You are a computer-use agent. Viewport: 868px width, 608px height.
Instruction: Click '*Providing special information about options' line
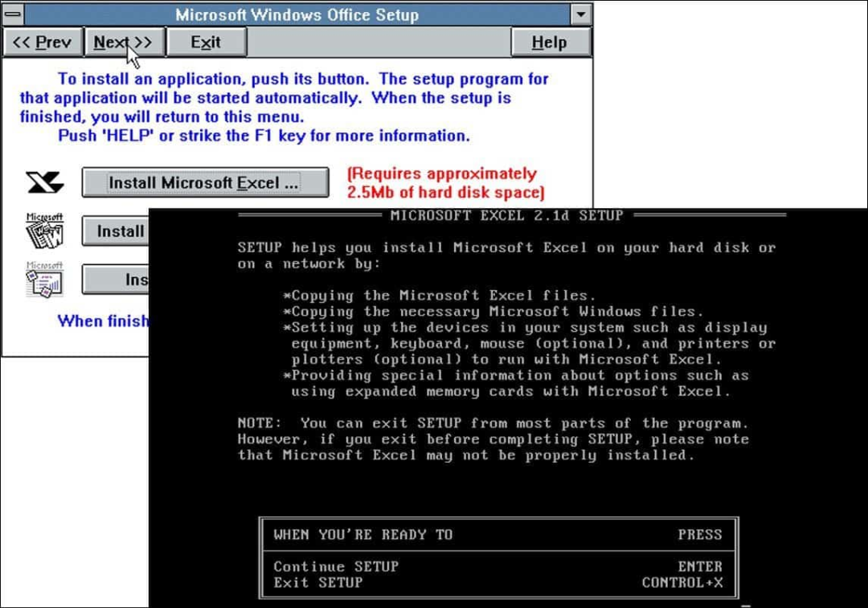pyautogui.click(x=516, y=376)
